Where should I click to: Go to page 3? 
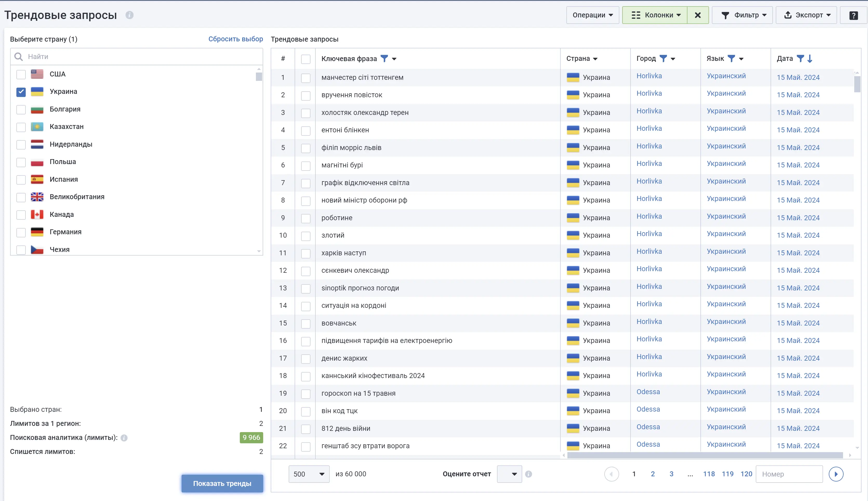[671, 474]
